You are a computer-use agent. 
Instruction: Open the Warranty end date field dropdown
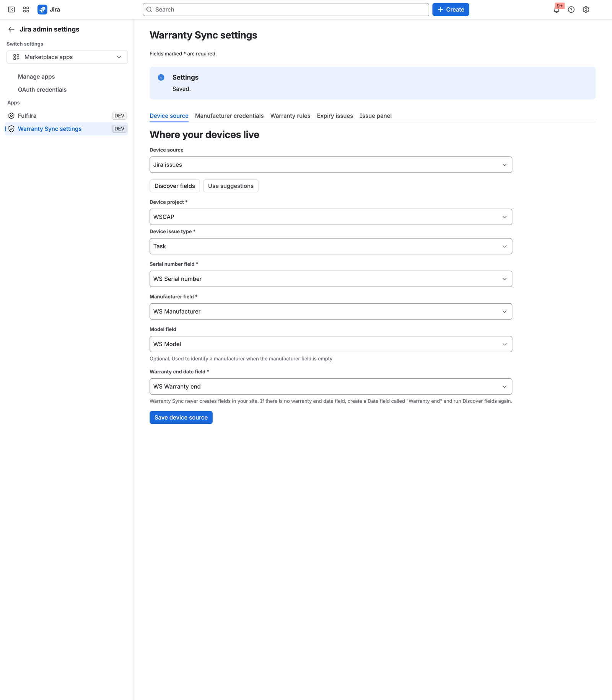point(331,386)
